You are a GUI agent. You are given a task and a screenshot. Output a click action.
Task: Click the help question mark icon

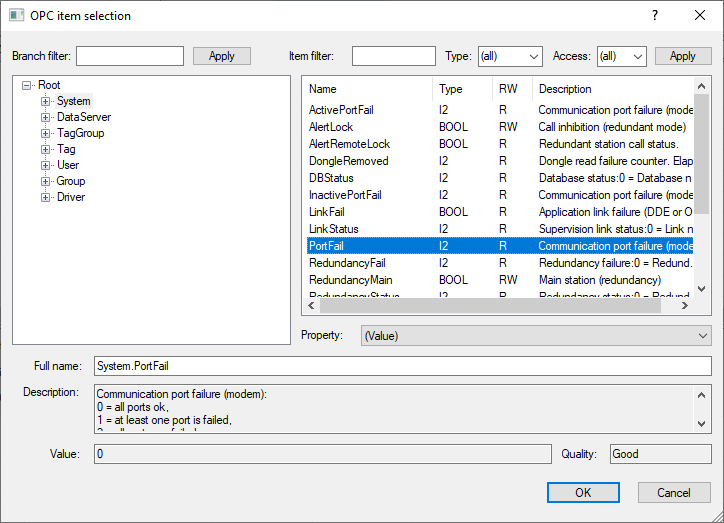pos(655,15)
